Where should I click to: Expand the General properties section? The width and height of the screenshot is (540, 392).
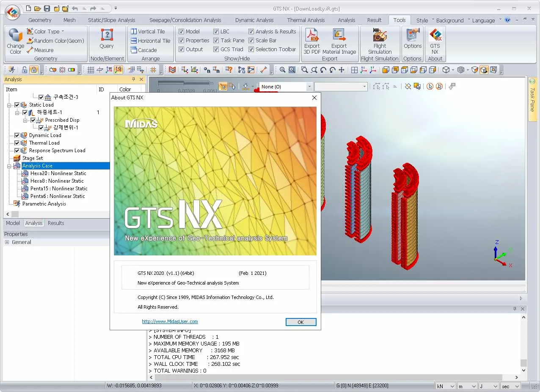point(7,242)
